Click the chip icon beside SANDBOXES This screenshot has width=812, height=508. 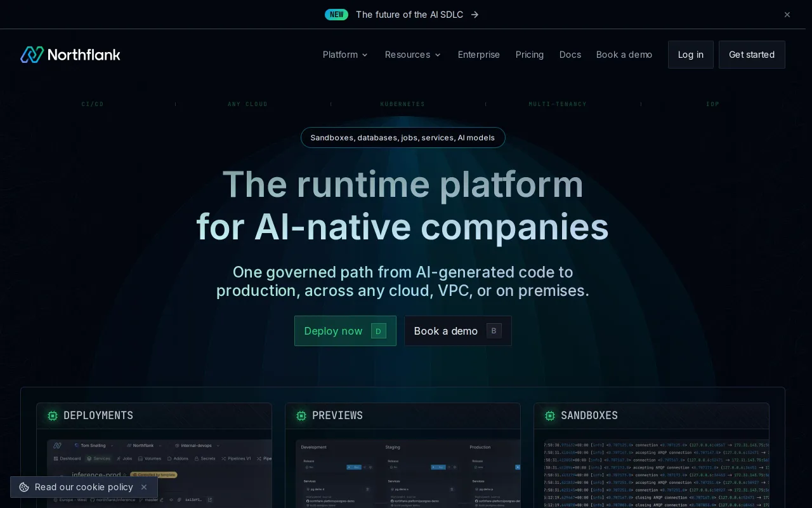click(550, 416)
